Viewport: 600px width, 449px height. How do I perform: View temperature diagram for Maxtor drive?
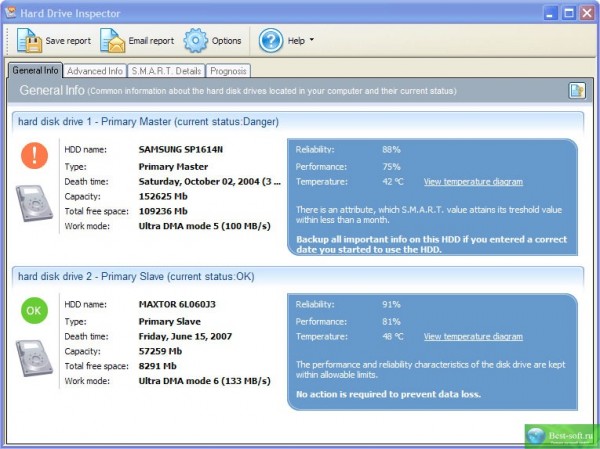(x=473, y=337)
